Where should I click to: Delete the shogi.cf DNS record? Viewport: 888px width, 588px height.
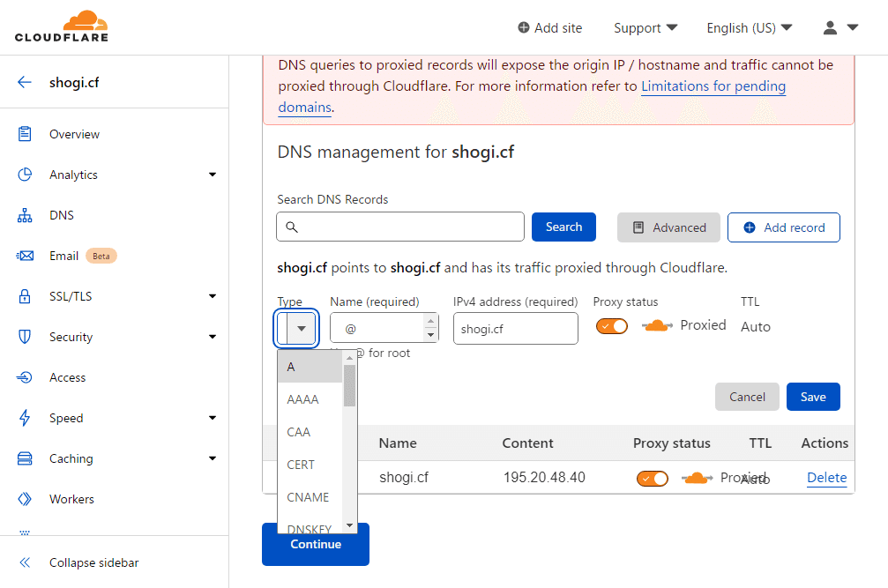(827, 478)
